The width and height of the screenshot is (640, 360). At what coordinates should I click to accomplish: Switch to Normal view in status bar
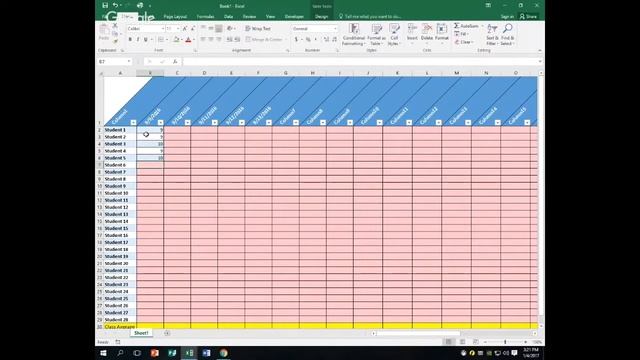[449, 342]
